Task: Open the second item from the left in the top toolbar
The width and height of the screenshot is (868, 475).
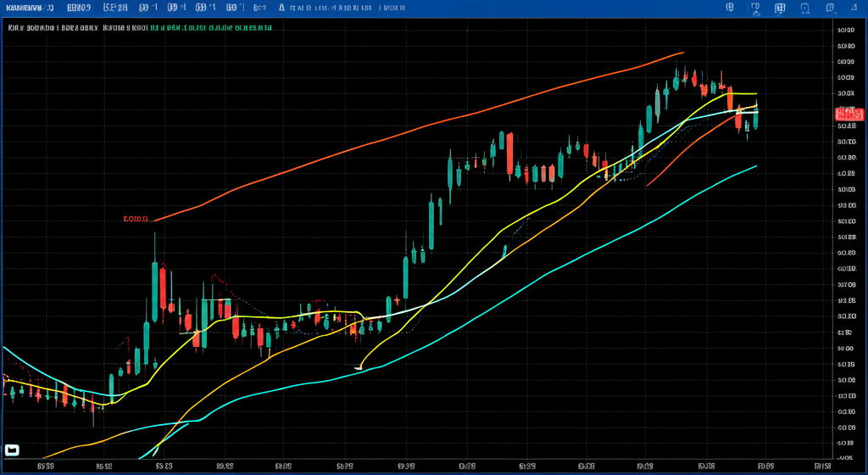Action: pyautogui.click(x=78, y=8)
